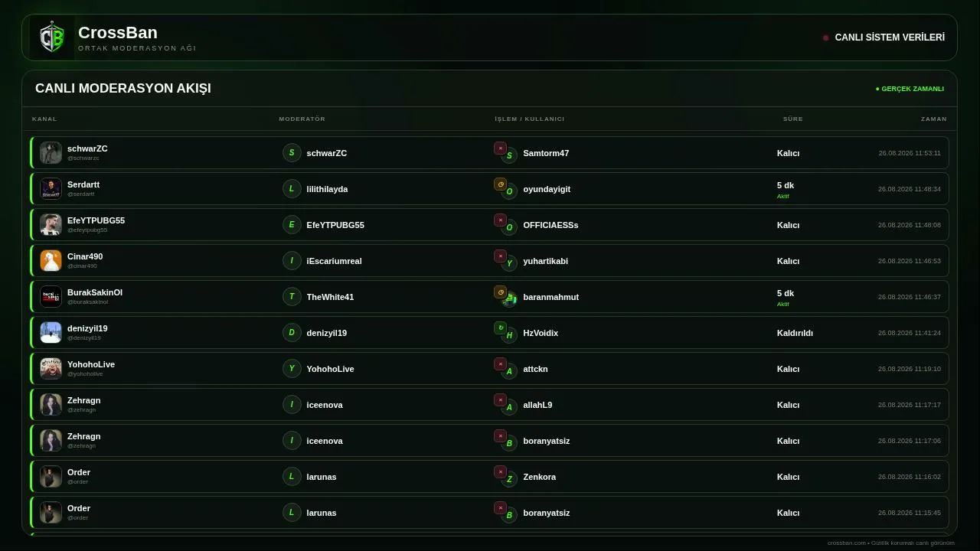Open the Serdartt channel thumbnail
Viewport: 980px width, 551px height.
point(51,189)
